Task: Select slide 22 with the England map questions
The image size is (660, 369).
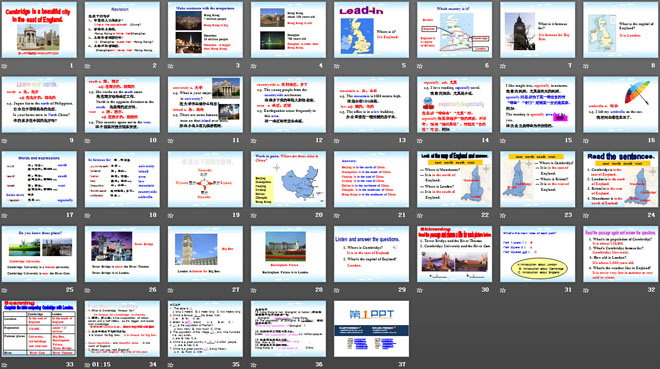Action: [455, 179]
